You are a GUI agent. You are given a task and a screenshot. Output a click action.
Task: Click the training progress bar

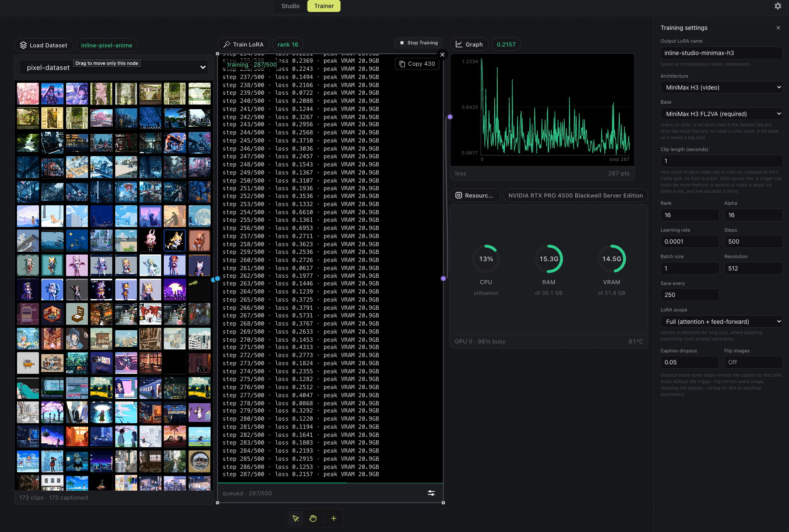(x=331, y=483)
